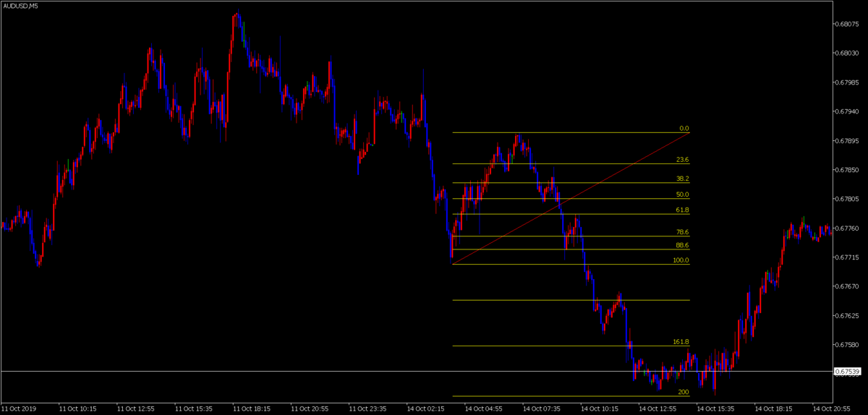Viewport: 868px width, 415px height.
Task: Pick the 78.6 Fibonacci level label
Action: coord(682,232)
